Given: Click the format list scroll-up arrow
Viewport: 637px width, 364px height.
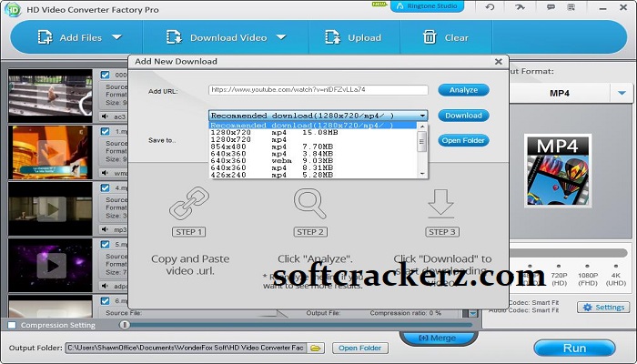Looking at the screenshot, I should pyautogui.click(x=422, y=126).
